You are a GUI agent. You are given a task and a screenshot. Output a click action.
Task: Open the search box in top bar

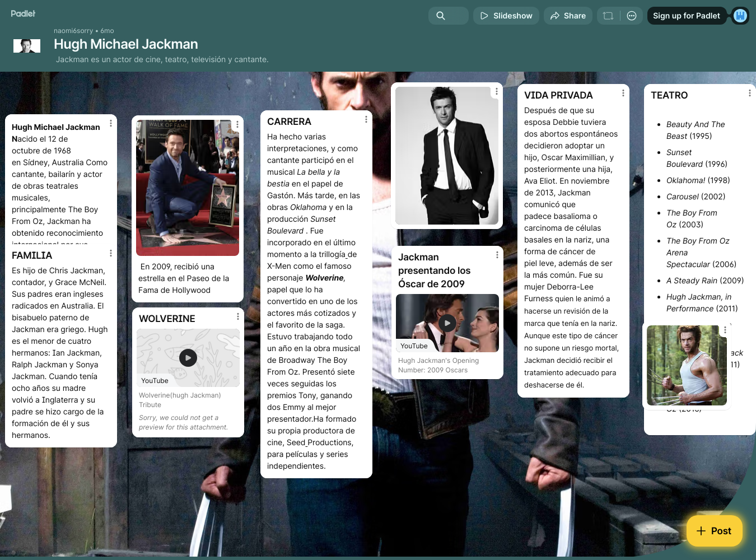[448, 16]
